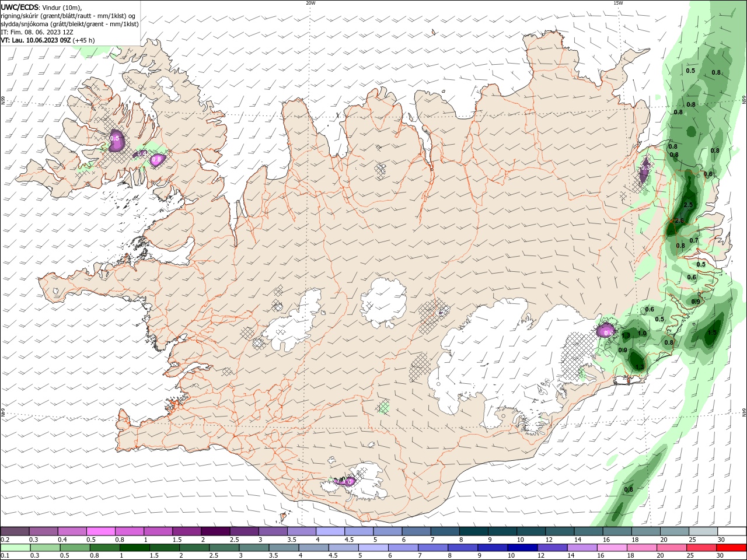The image size is (747, 560).
Task: Click the light gray 25 swatch in upper legend row
Action: [x=703, y=531]
